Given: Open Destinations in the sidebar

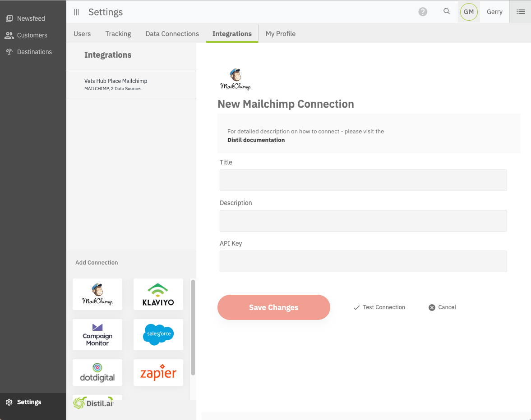Looking at the screenshot, I should pyautogui.click(x=29, y=52).
